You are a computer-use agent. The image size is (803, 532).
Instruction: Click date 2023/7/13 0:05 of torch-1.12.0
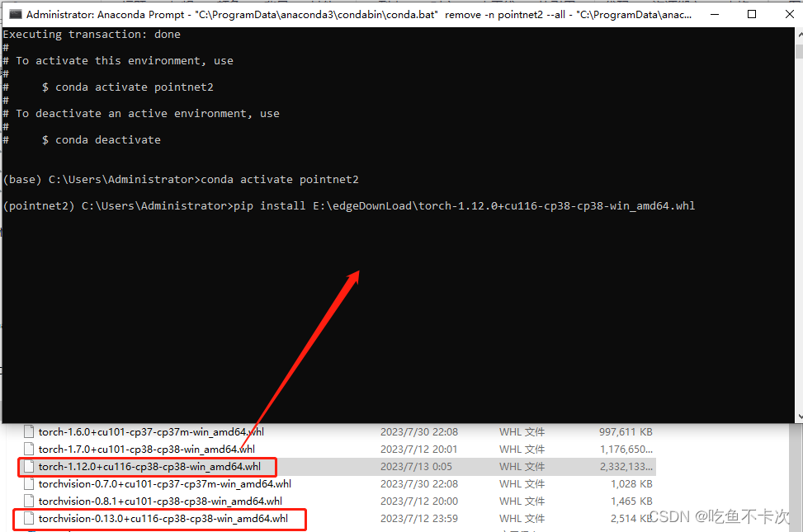(x=416, y=467)
